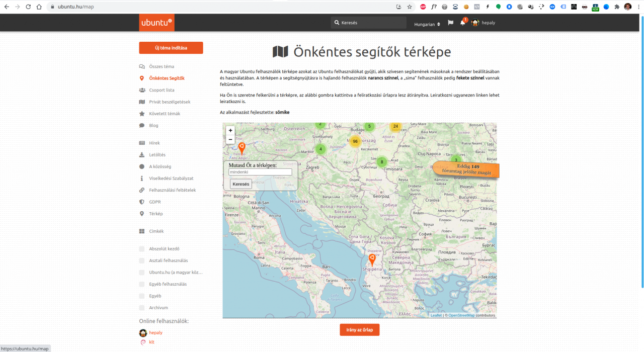The height and width of the screenshot is (352, 644).
Task: Click the orange map marker in Albania
Action: point(372,260)
